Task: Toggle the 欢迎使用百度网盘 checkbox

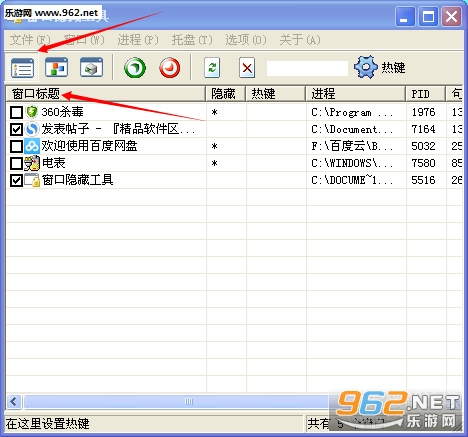Action: coord(16,146)
